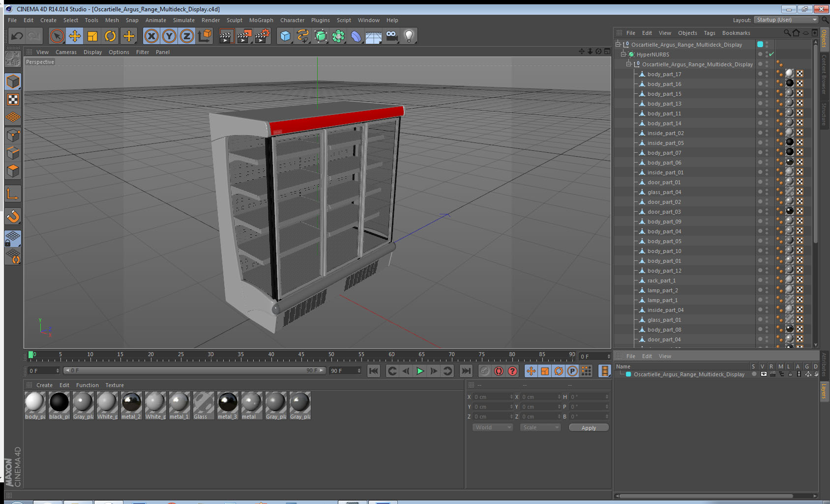Open the Character menu

tap(292, 20)
